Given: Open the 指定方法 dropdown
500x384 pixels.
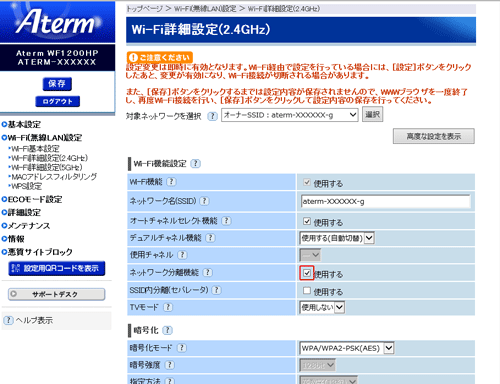Looking at the screenshot, I should (329, 381).
